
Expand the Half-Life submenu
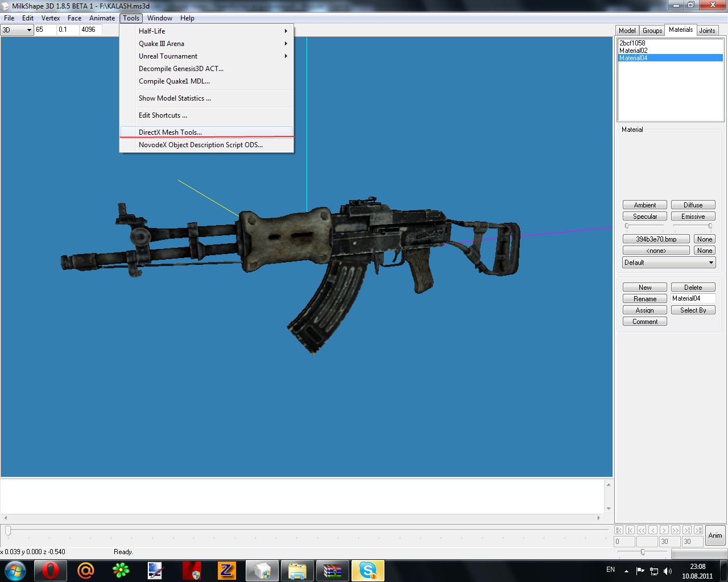206,31
